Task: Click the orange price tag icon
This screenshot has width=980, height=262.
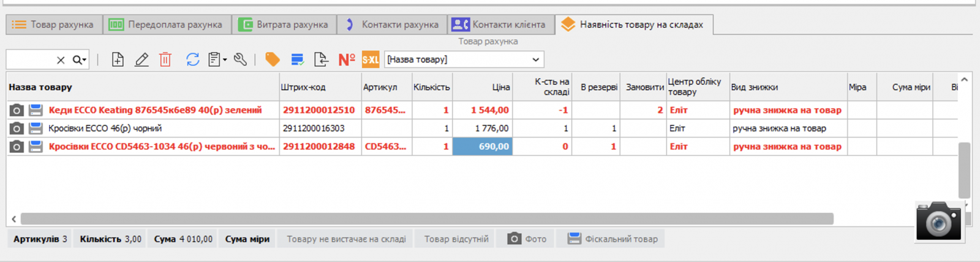Action: point(272,60)
